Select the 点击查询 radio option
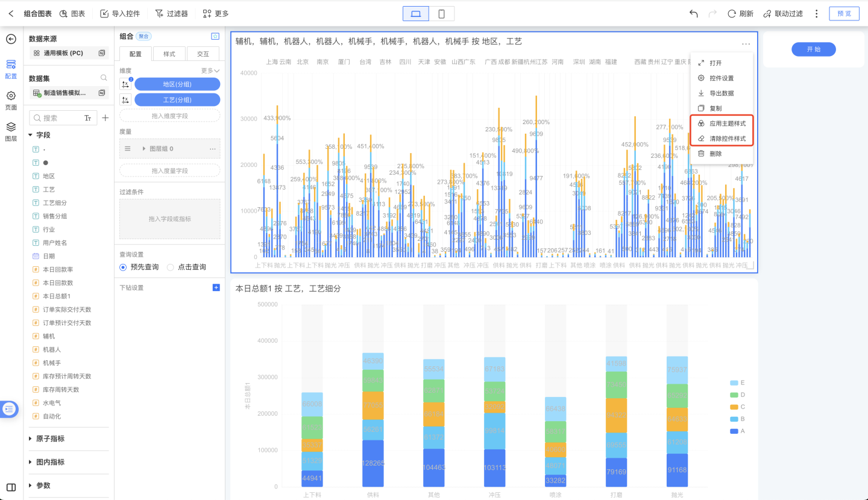Screen dimensions: 868x500 (171, 267)
